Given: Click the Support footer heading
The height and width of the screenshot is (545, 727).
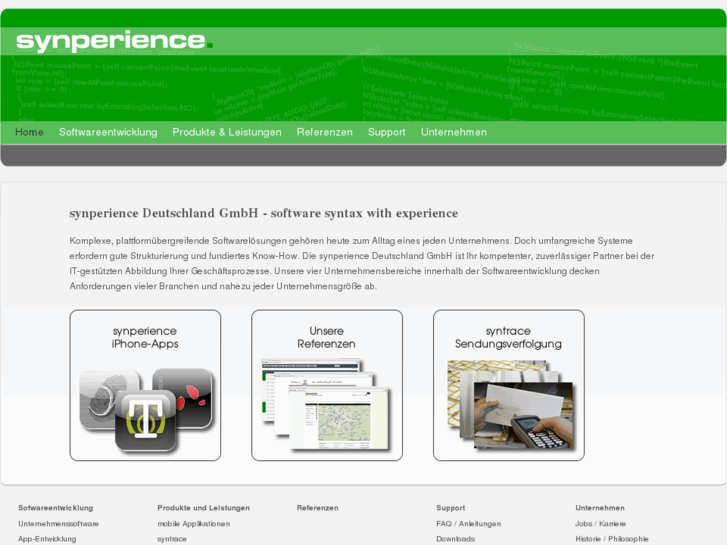Looking at the screenshot, I should coord(451,508).
